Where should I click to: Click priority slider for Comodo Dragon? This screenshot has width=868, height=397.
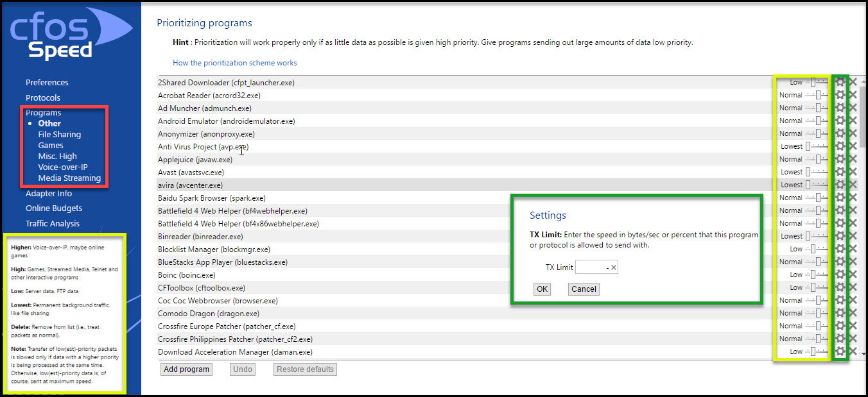[817, 313]
